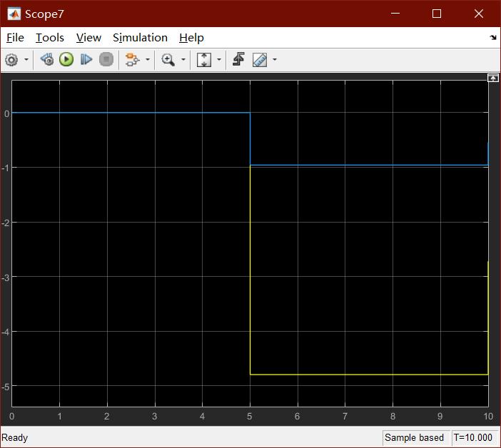Expand the block highlight dropdown arrow
Screen dimensions: 501x448
click(148, 60)
